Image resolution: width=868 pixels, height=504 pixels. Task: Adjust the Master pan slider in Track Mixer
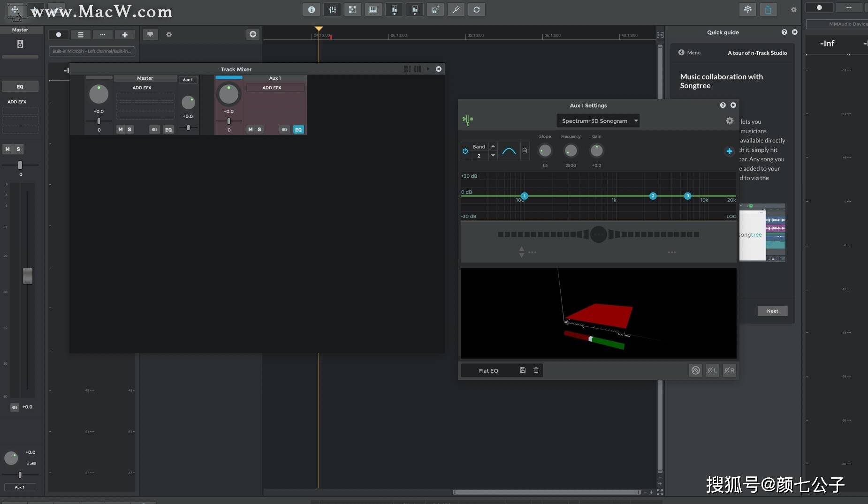coord(99,121)
